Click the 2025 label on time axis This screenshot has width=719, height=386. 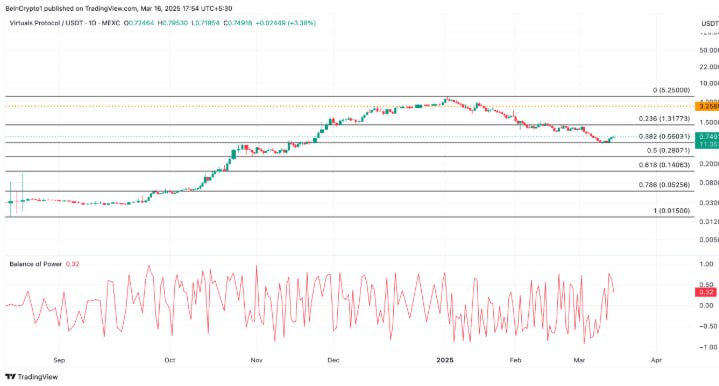point(445,360)
